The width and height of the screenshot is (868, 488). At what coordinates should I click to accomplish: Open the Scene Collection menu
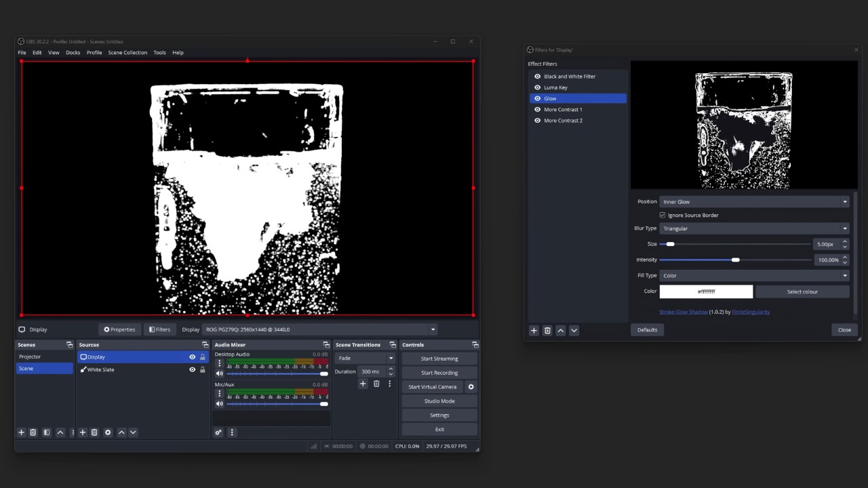(127, 53)
